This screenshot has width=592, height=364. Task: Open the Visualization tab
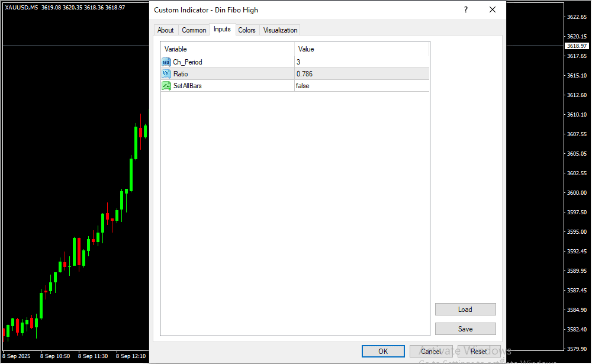point(281,30)
